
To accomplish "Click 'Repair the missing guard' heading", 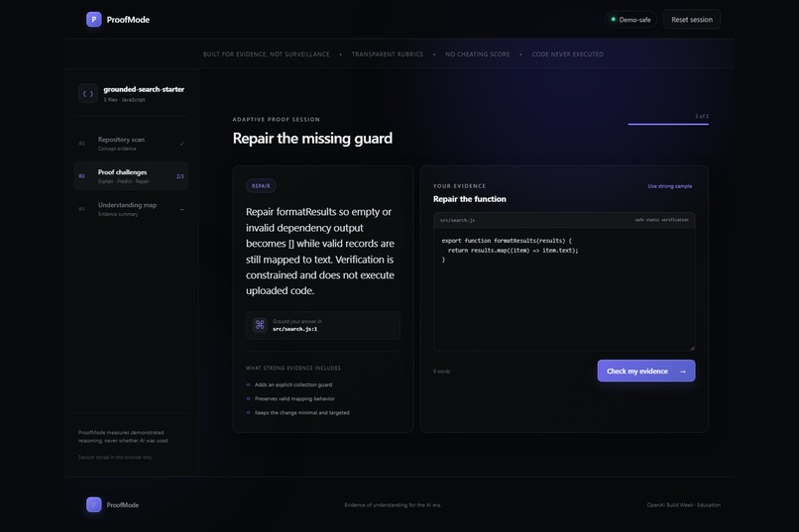I will pos(312,139).
